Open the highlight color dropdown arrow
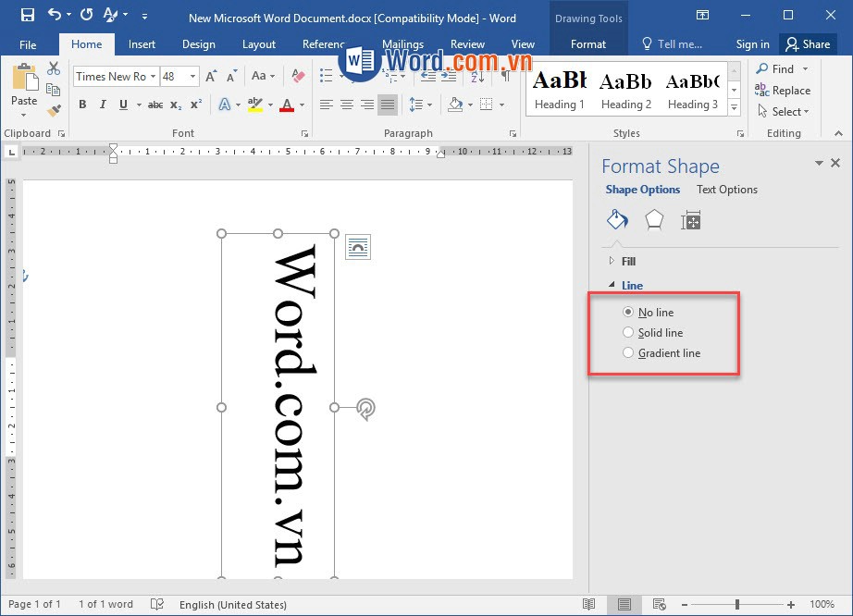 pos(270,105)
